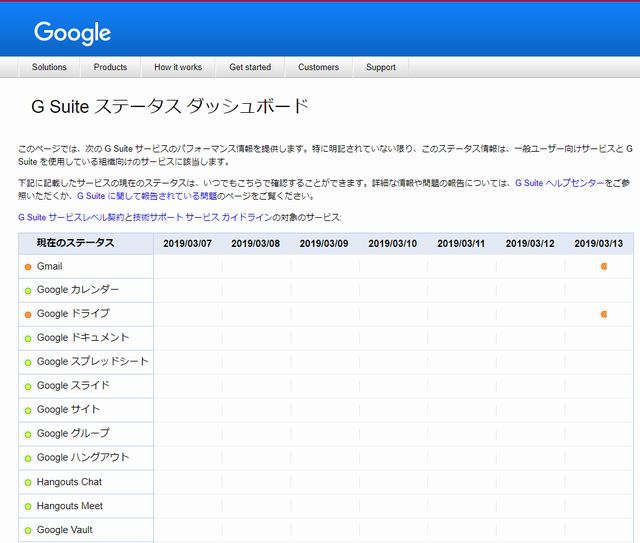The height and width of the screenshot is (543, 640).
Task: Click the 2019/03/13 date header
Action: [x=598, y=244]
